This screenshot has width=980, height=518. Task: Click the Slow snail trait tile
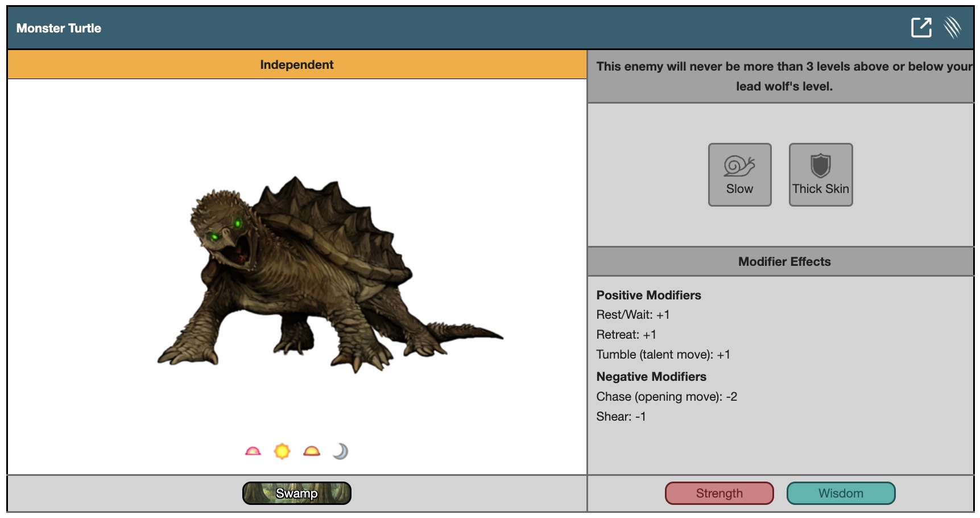point(739,175)
